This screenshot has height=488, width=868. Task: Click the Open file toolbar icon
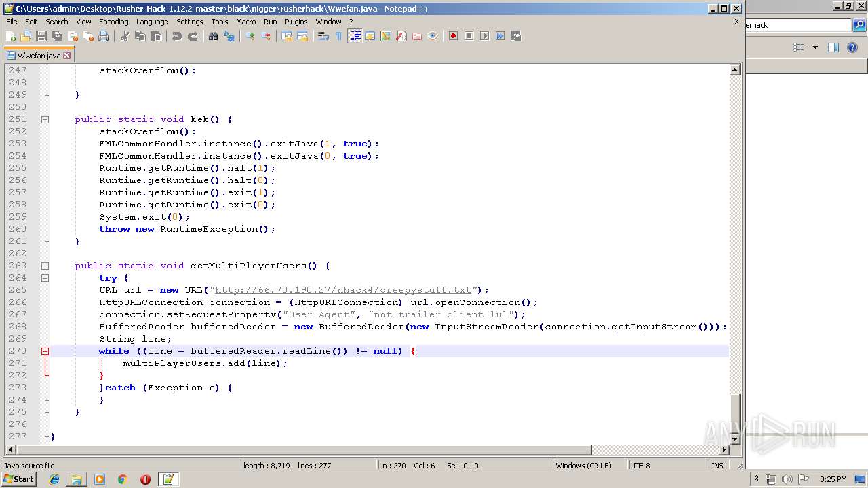tap(26, 36)
